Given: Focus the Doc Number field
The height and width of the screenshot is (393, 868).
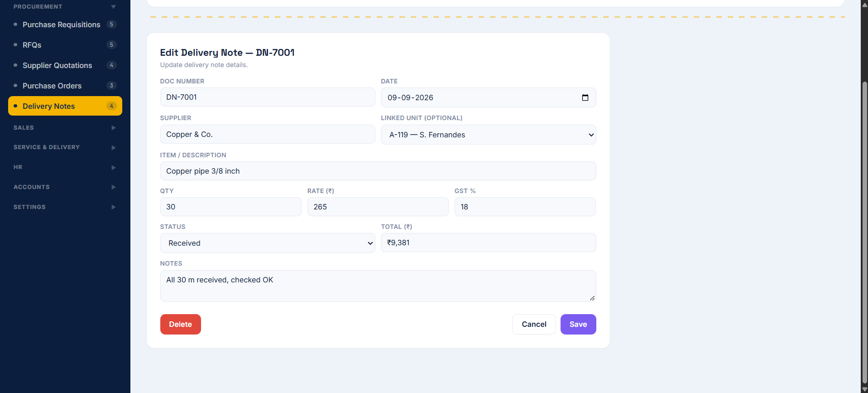Looking at the screenshot, I should point(268,97).
